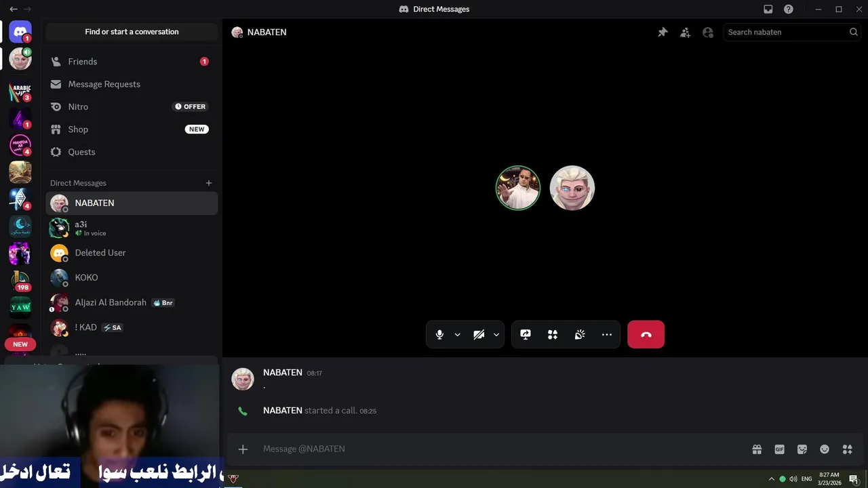Open camera options arrow
Viewport: 868px width, 488px height.
point(496,335)
